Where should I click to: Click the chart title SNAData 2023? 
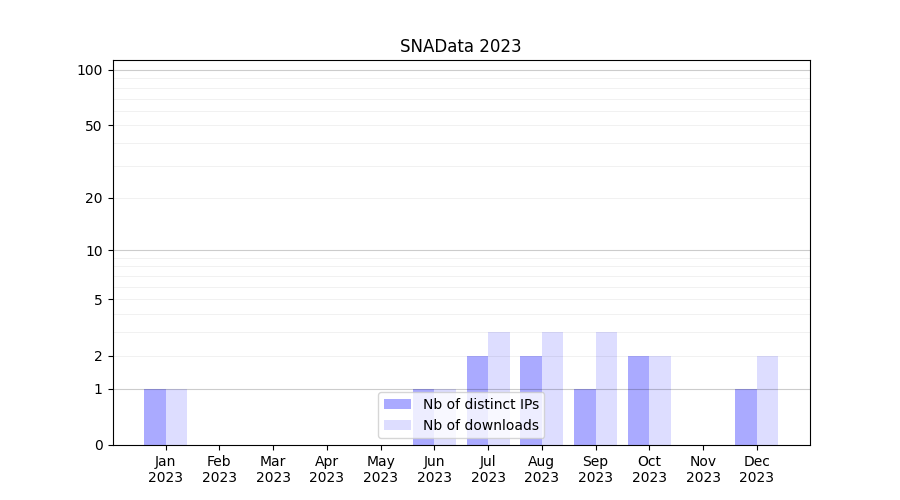pos(460,46)
